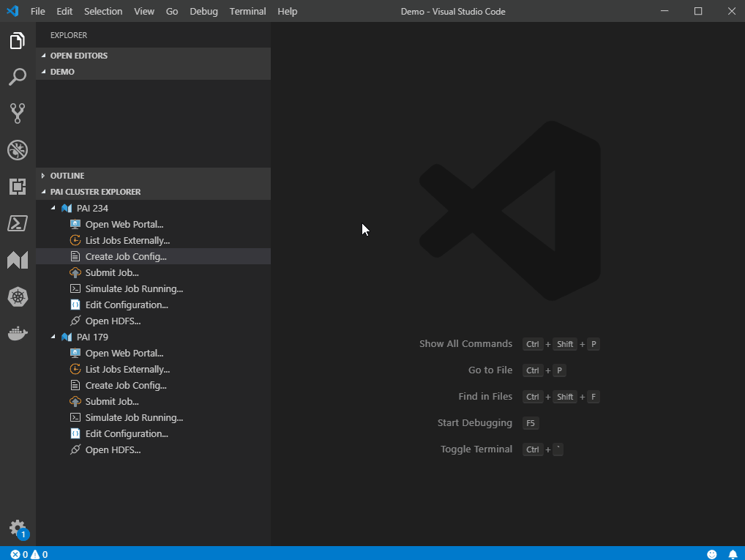Screen dimensions: 745x560
Task: Collapse the Open Editors section
Action: click(x=43, y=56)
